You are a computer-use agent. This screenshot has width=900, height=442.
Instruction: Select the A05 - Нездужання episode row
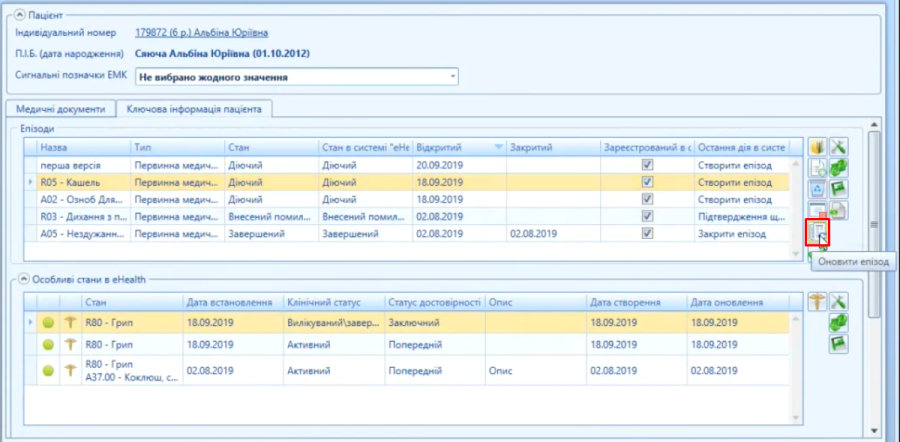pos(407,234)
